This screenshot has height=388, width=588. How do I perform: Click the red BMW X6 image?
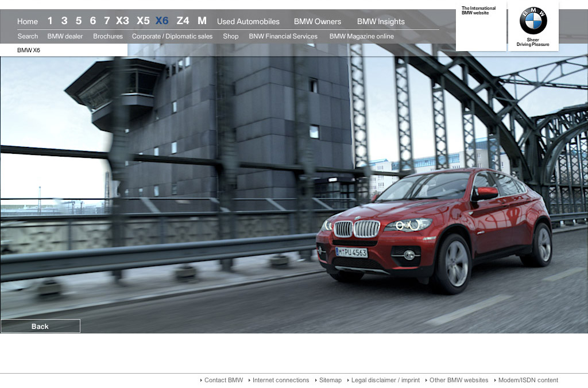click(434, 230)
